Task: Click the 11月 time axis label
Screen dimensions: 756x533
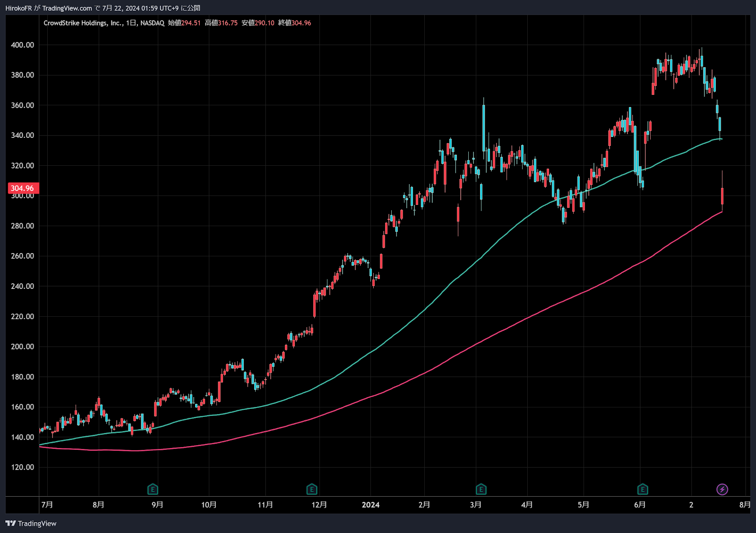Action: pyautogui.click(x=265, y=505)
